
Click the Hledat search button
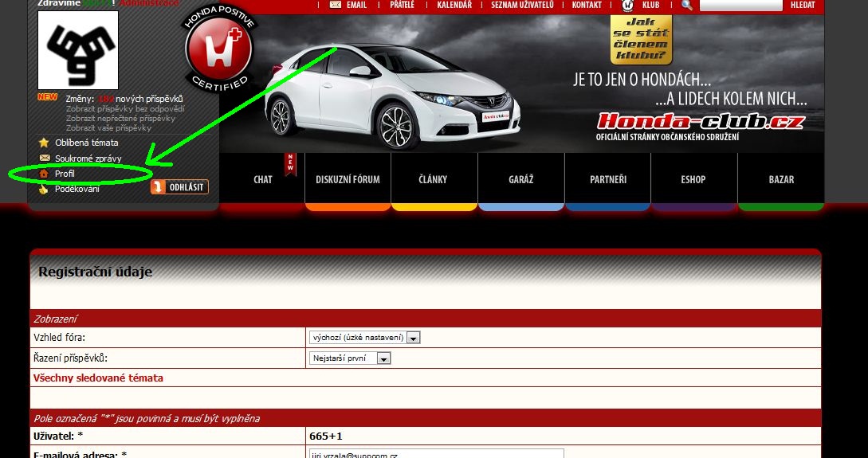(802, 5)
